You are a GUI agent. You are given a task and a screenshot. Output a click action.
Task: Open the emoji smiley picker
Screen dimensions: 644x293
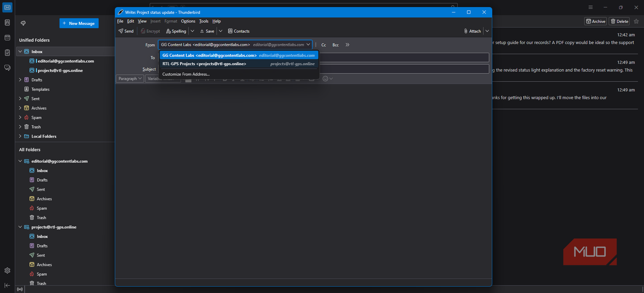(x=325, y=79)
